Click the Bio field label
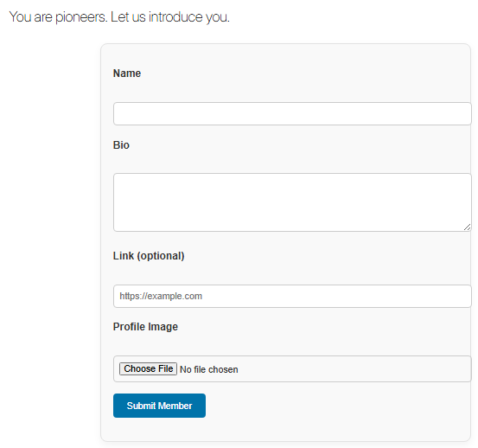The image size is (478, 448). 121,145
